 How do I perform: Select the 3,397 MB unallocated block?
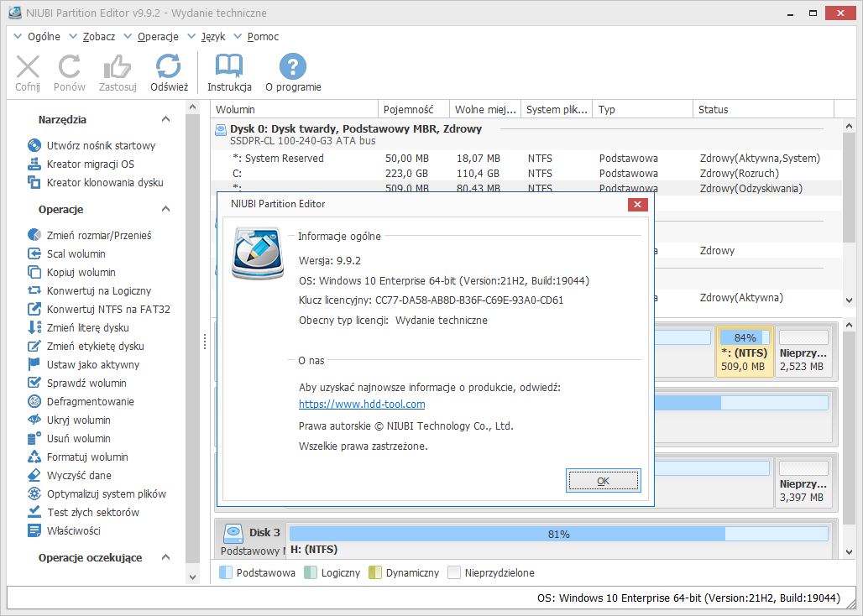pyautogui.click(x=803, y=483)
